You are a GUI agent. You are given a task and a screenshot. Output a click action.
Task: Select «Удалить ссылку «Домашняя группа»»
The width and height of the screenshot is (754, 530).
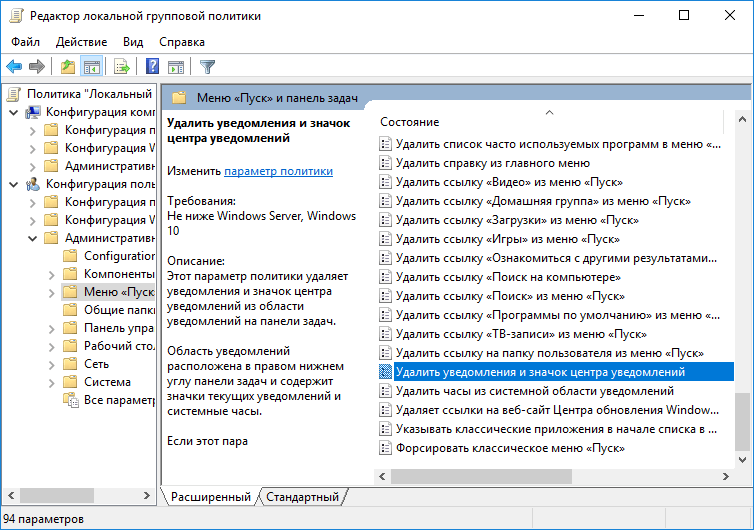[x=543, y=201]
